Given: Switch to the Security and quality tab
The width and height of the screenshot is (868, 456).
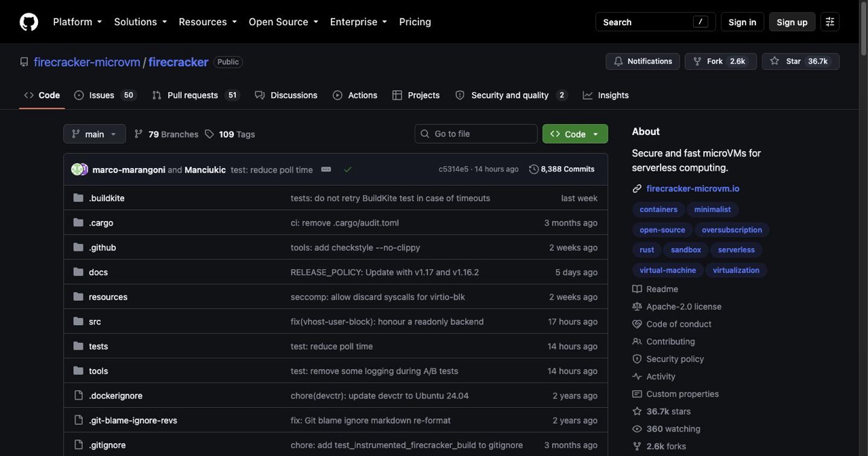Looking at the screenshot, I should click(x=511, y=96).
